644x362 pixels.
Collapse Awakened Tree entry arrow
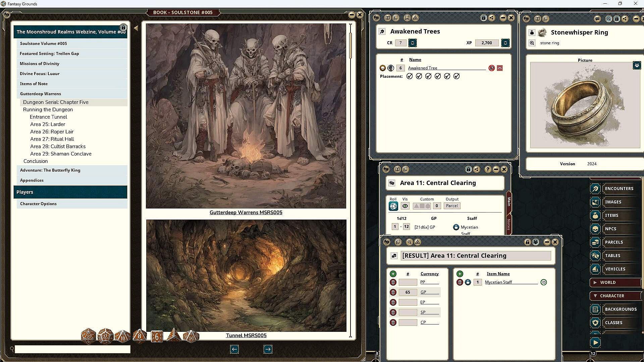500,68
